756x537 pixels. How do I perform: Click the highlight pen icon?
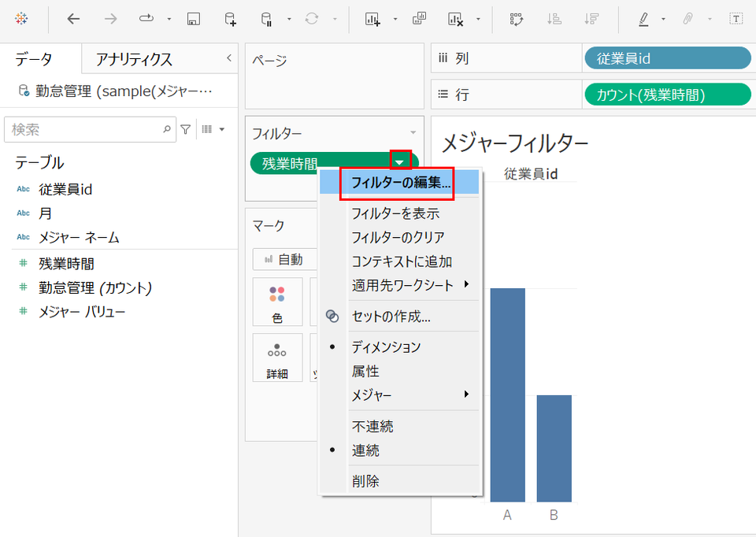point(643,19)
